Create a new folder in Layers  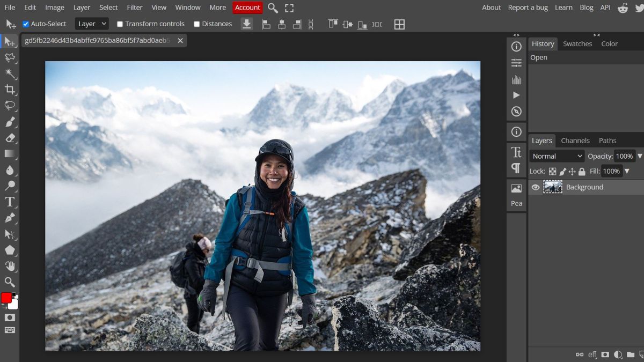tap(630, 354)
